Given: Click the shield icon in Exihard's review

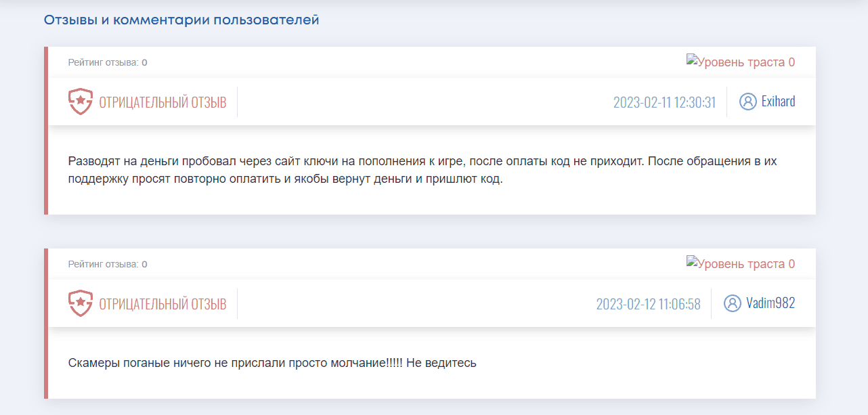Looking at the screenshot, I should tap(80, 102).
